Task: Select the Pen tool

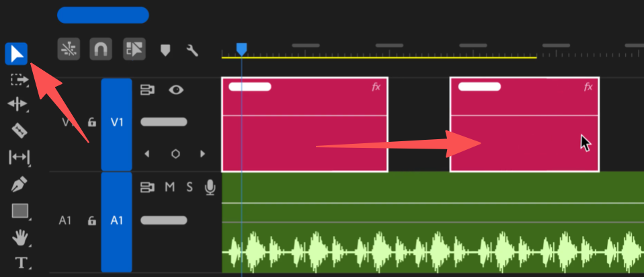Action: (19, 184)
